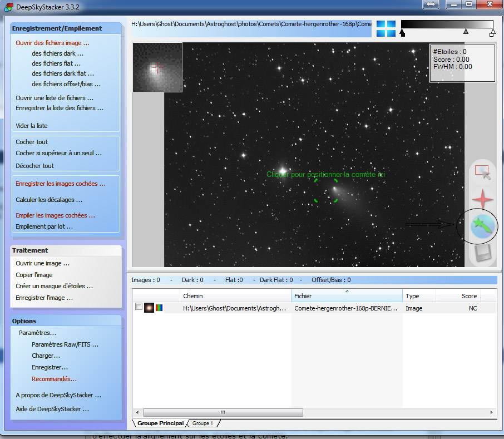
Task: Tick the checkbox for the Comete-hergenrother file
Action: coord(139,306)
